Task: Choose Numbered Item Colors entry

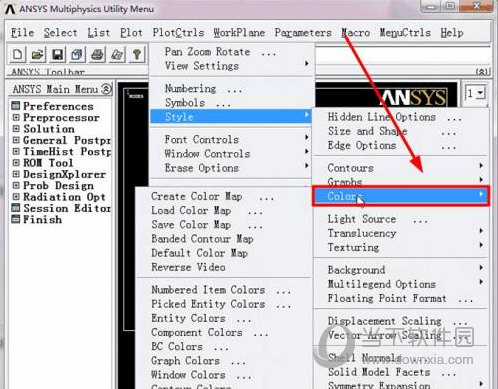Action: pyautogui.click(x=223, y=290)
